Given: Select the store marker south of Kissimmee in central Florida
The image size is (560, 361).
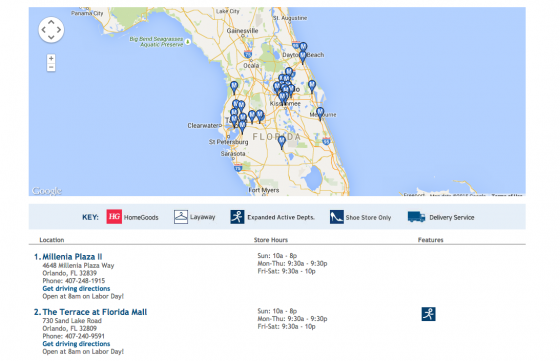Looking at the screenshot, I should tap(281, 142).
